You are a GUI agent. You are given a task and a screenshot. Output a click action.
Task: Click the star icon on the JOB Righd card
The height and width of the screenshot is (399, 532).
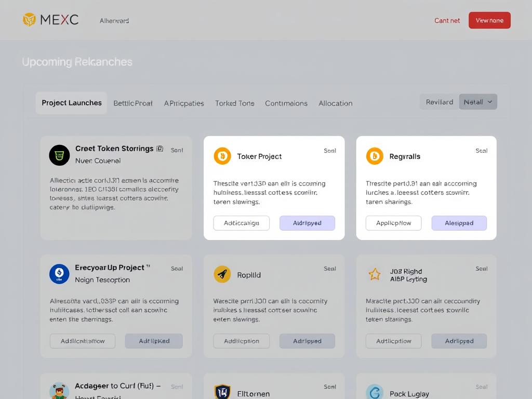coord(374,274)
